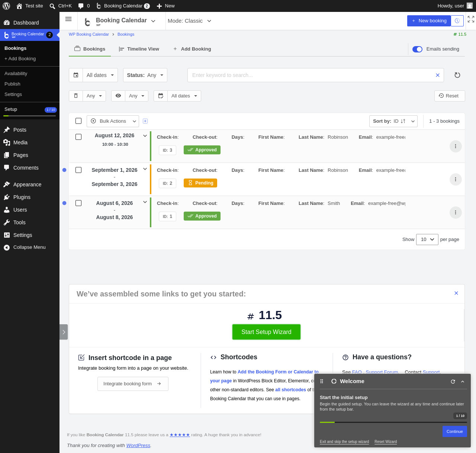Open the trash filter Any dropdown
The width and height of the screenshot is (476, 453).
pos(94,96)
